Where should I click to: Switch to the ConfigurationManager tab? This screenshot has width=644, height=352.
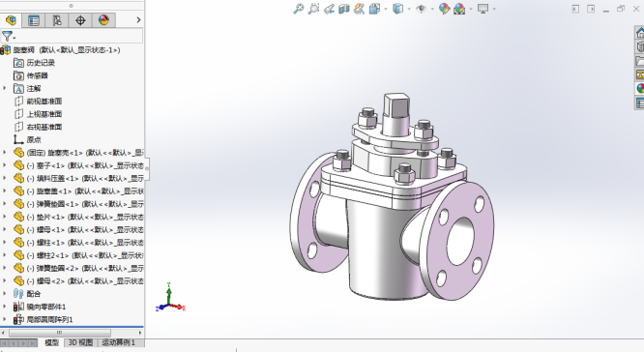point(57,20)
